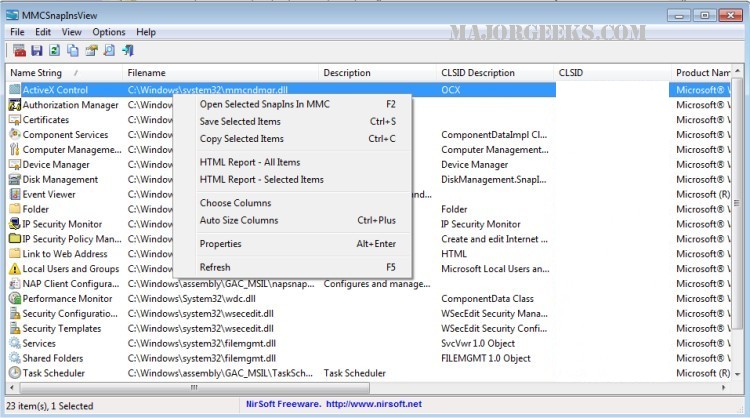The height and width of the screenshot is (418, 750).
Task: Click the MMCSnapInsView title bar app icon
Action: pyautogui.click(x=12, y=15)
